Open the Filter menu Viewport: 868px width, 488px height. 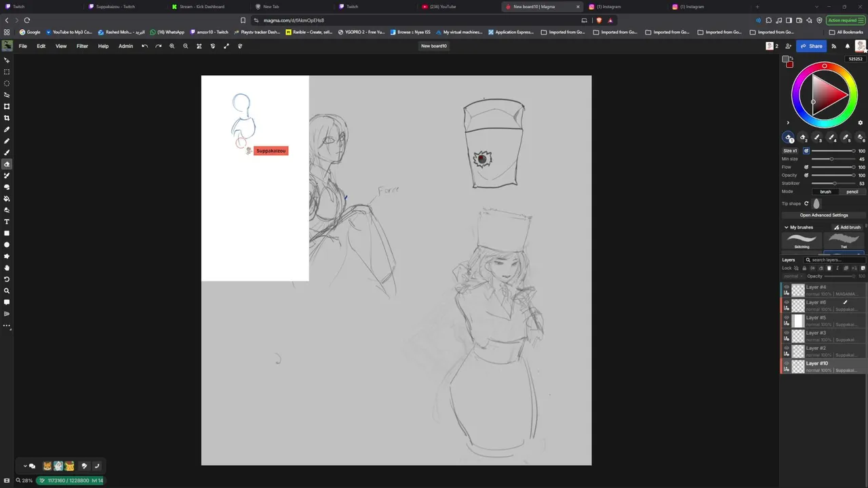[82, 46]
